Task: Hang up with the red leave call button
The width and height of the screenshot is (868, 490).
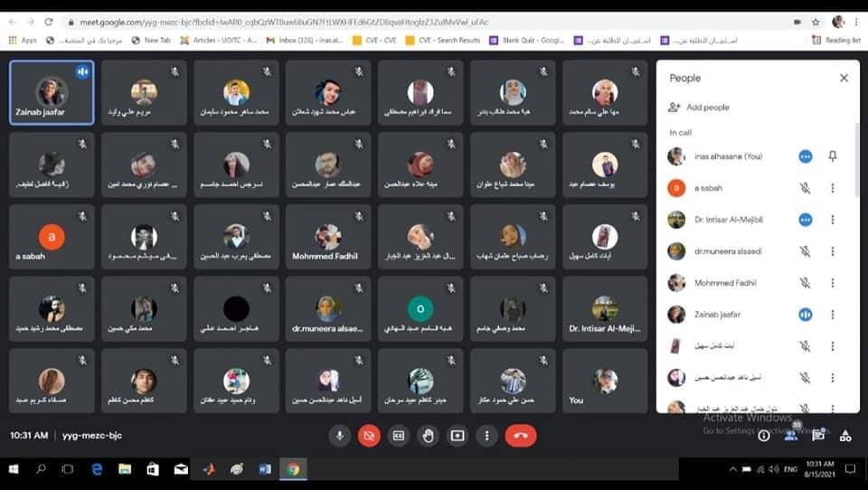Action: click(x=520, y=436)
